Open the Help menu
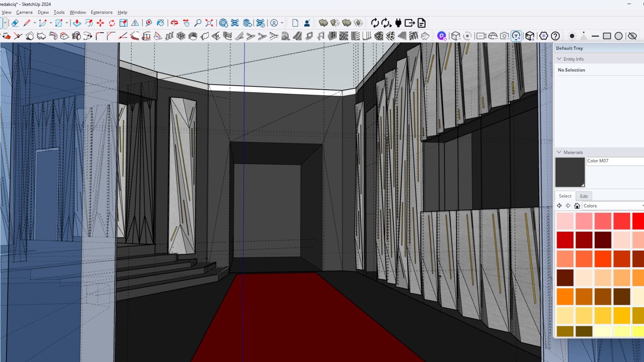The width and height of the screenshot is (644, 362). click(x=122, y=12)
